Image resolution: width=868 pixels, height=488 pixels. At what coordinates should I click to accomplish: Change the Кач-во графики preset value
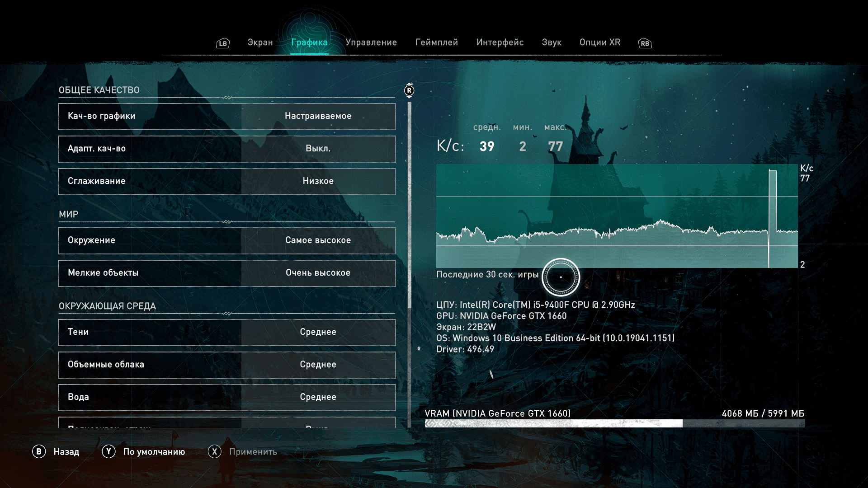[x=318, y=116]
